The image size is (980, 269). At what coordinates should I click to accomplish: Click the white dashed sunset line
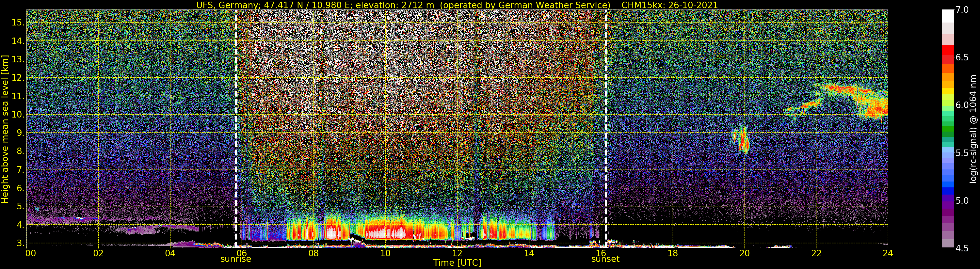606,114
